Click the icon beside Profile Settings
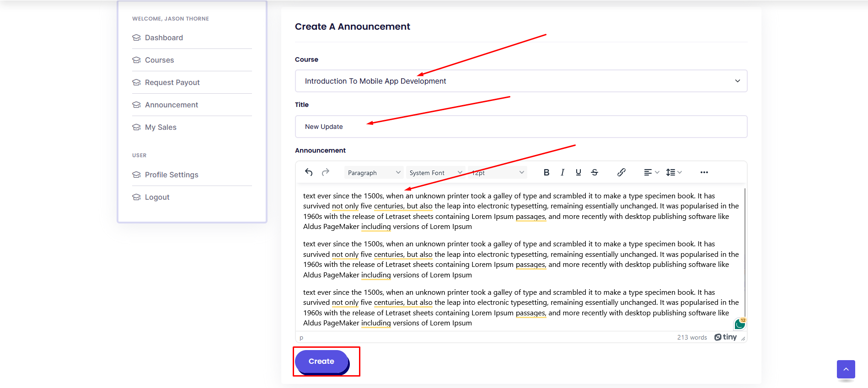This screenshot has height=388, width=868. [136, 175]
